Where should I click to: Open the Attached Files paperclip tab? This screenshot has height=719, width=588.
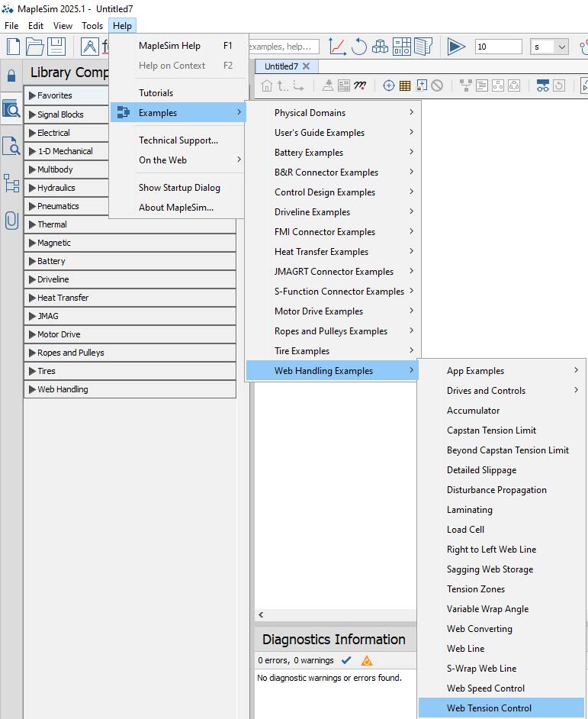(x=11, y=220)
